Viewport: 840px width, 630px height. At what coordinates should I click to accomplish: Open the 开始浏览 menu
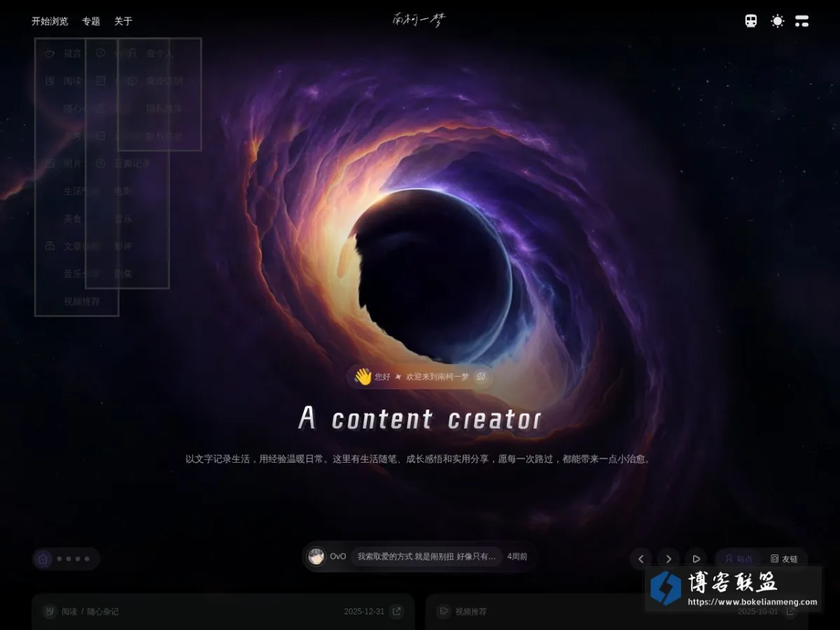point(50,21)
